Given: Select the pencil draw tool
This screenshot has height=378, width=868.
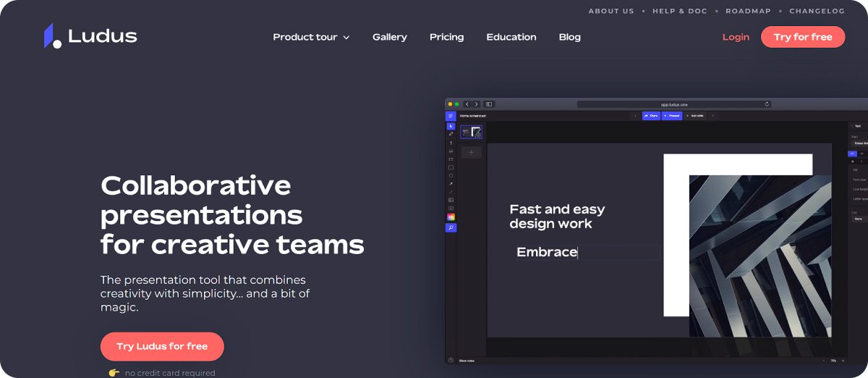Looking at the screenshot, I should point(451,134).
